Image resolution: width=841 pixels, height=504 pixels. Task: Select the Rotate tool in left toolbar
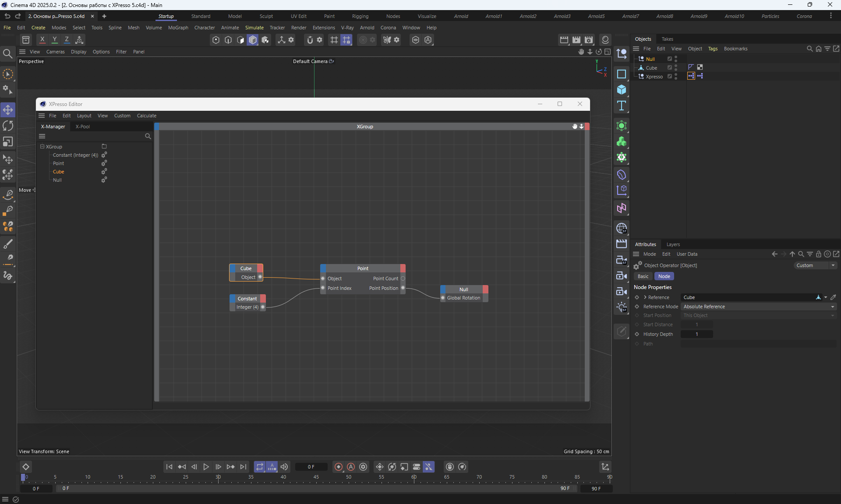click(8, 126)
